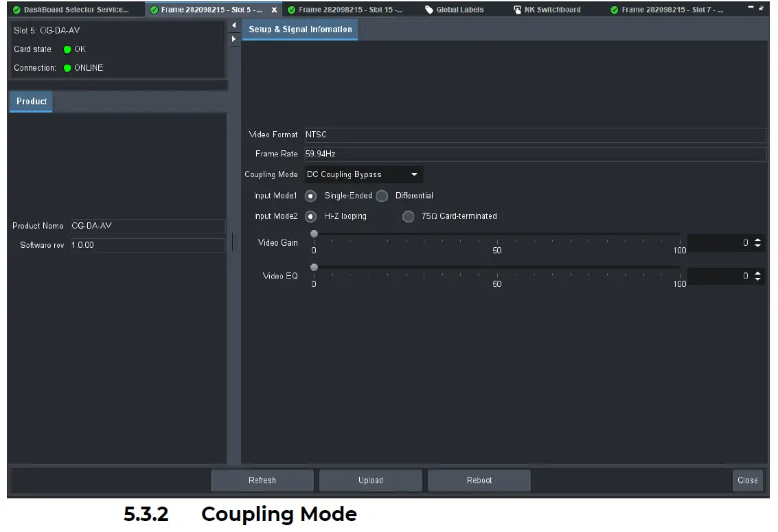
Task: Click the Software rev field
Action: click(x=148, y=245)
